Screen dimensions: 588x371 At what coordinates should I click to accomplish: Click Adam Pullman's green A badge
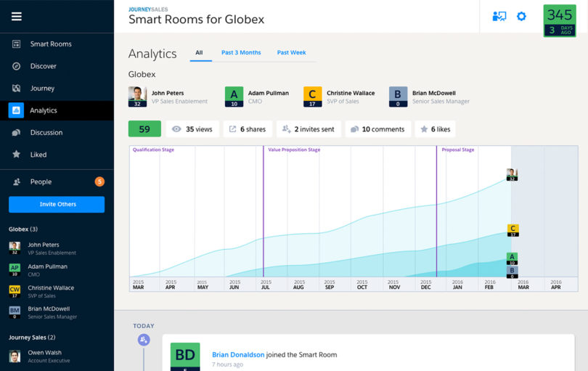tap(234, 97)
